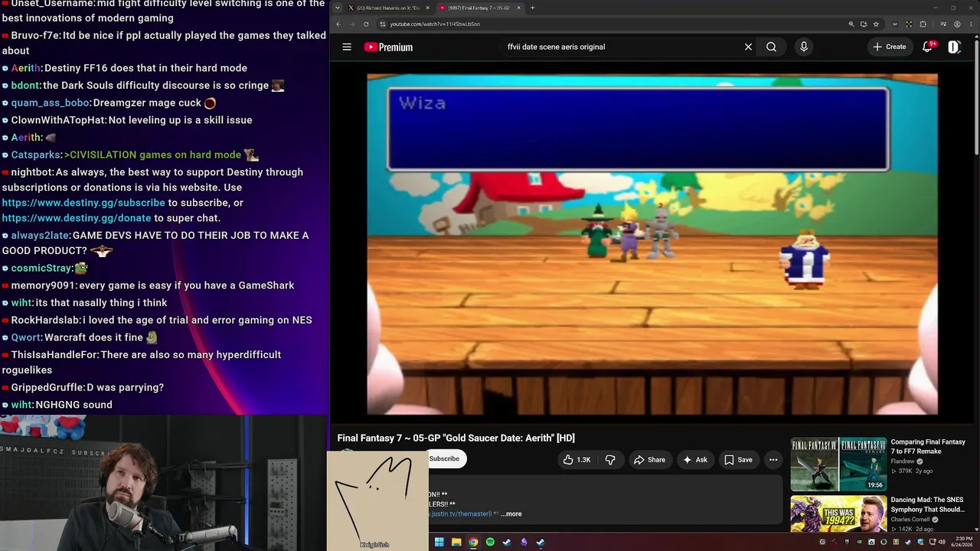Bookmark this page with the star icon
This screenshot has height=551, width=980.
coord(876,24)
